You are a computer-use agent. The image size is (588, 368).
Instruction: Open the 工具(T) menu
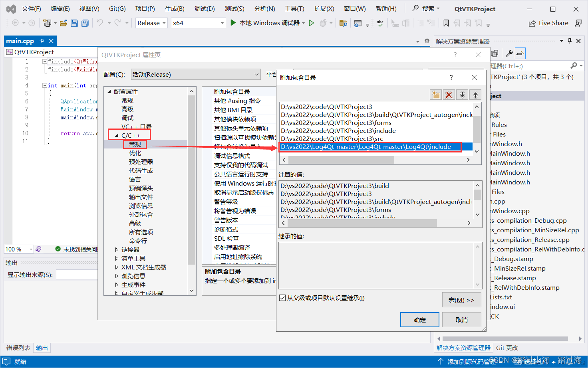(x=294, y=8)
